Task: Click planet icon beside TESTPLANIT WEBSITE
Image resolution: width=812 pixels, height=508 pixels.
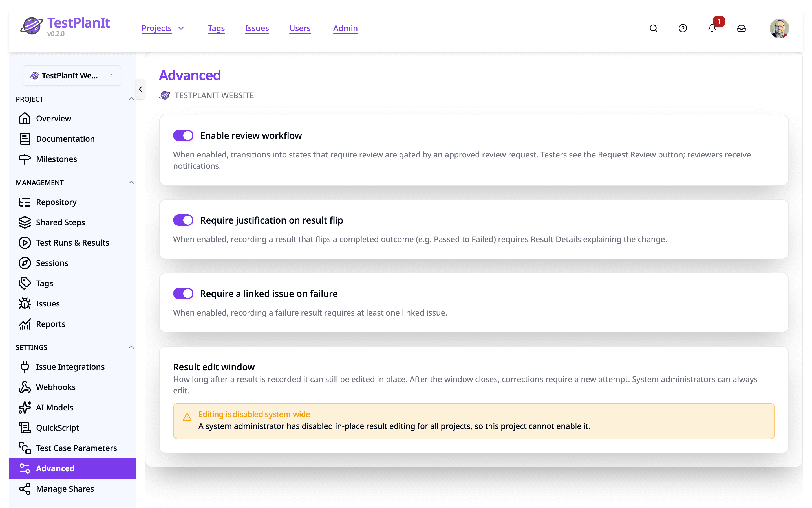Action: point(164,95)
